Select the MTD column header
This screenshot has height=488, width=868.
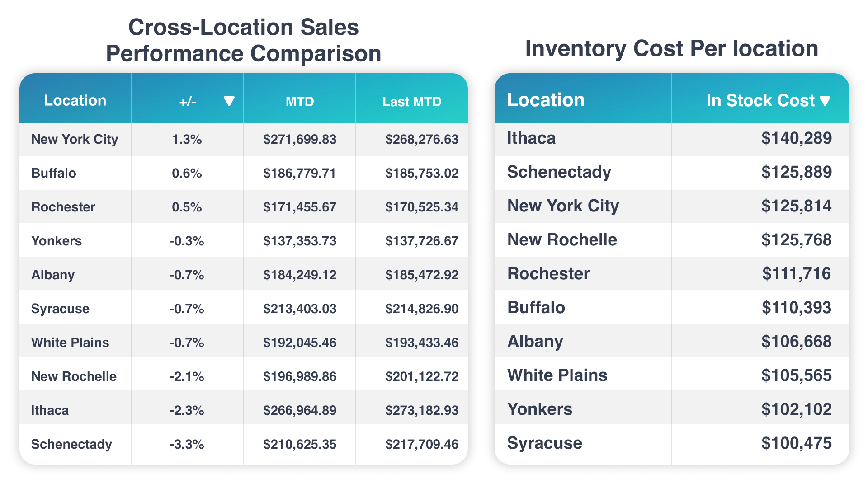click(299, 101)
